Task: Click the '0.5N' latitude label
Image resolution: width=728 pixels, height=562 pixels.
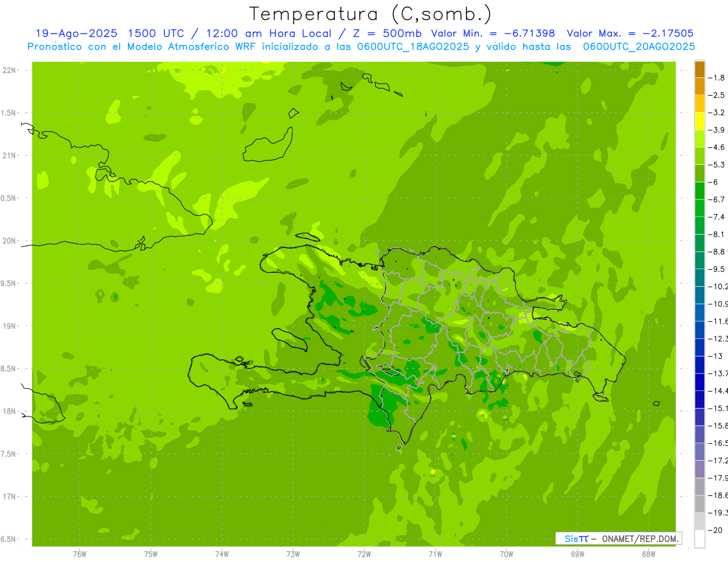Action: click(9, 199)
